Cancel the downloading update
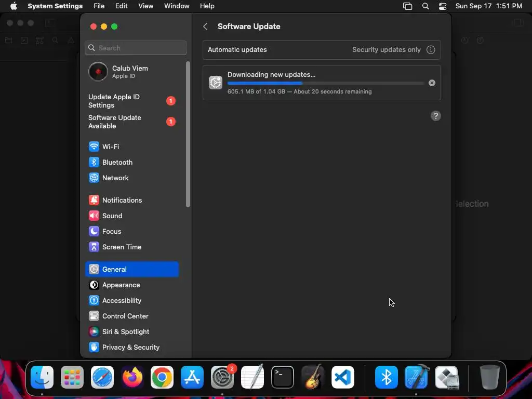Image resolution: width=532 pixels, height=399 pixels. pos(432,83)
